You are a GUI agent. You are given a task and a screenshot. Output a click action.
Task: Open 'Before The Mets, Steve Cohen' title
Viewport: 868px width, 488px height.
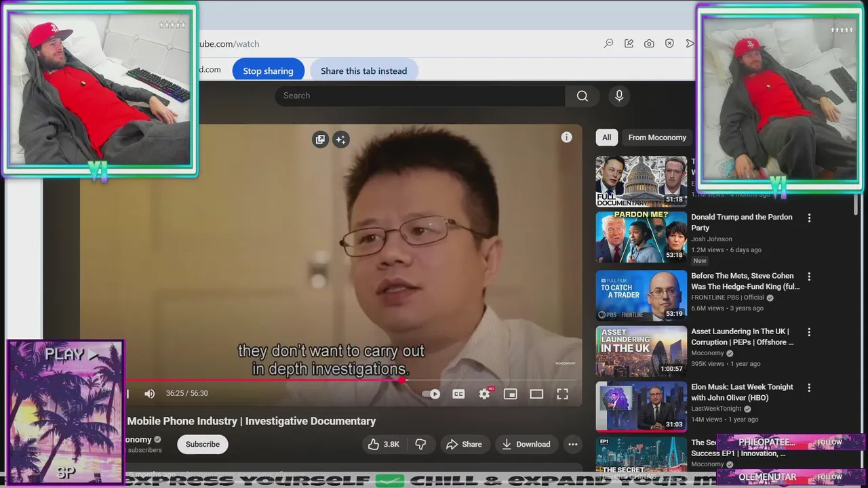pos(745,281)
